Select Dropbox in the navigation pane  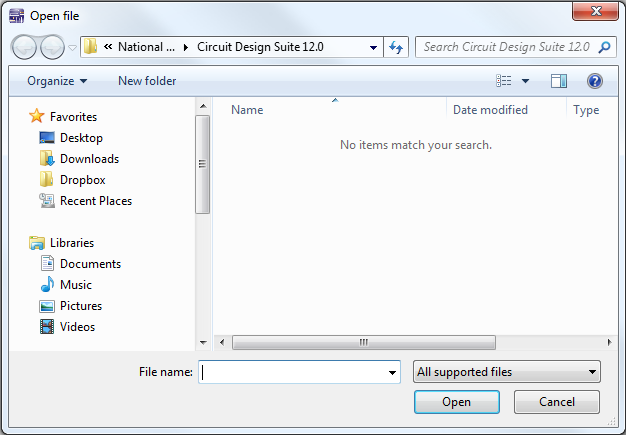coord(83,180)
